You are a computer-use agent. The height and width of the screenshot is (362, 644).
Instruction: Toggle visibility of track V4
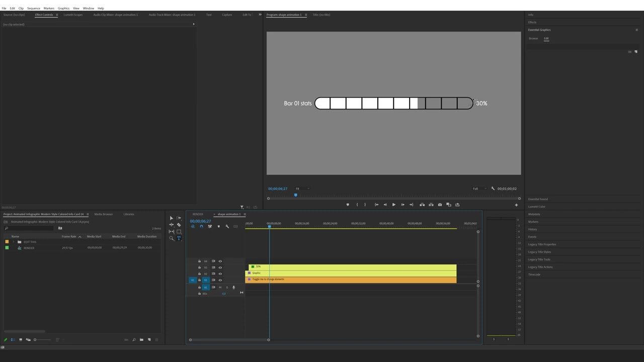point(220,261)
